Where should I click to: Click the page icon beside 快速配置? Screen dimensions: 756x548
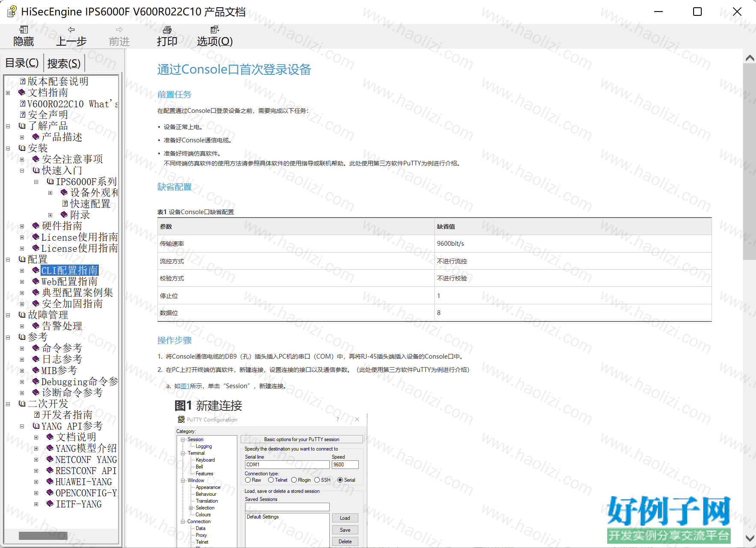tap(65, 203)
